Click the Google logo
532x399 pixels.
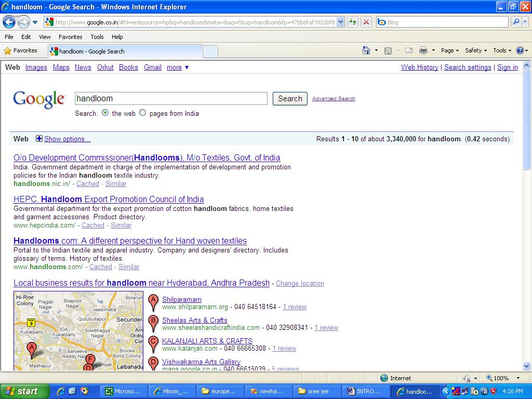[39, 99]
